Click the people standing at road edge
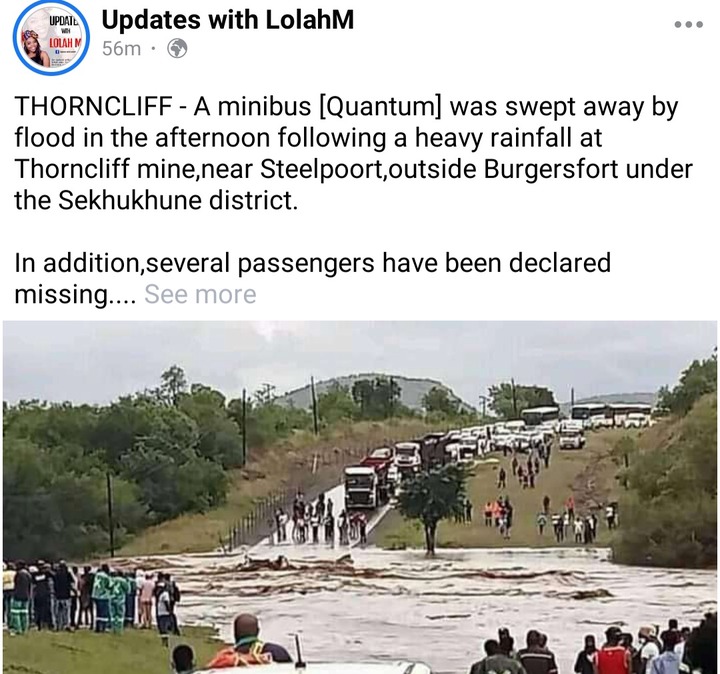720x674 pixels. tap(321, 519)
